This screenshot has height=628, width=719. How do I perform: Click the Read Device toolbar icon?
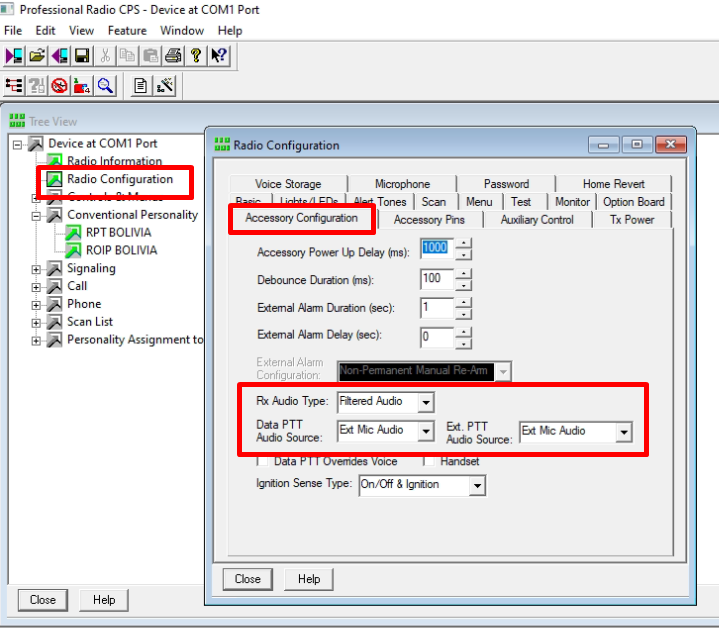(x=15, y=56)
